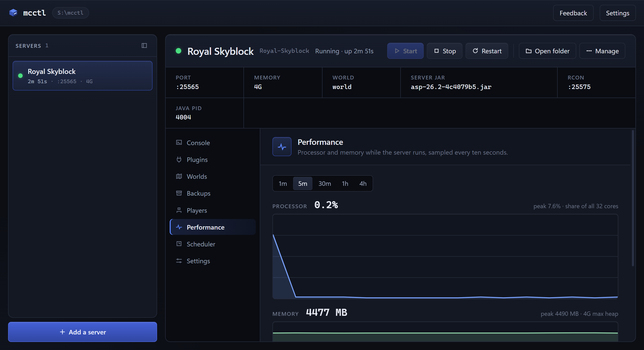Go to the Backups tab

213,193
